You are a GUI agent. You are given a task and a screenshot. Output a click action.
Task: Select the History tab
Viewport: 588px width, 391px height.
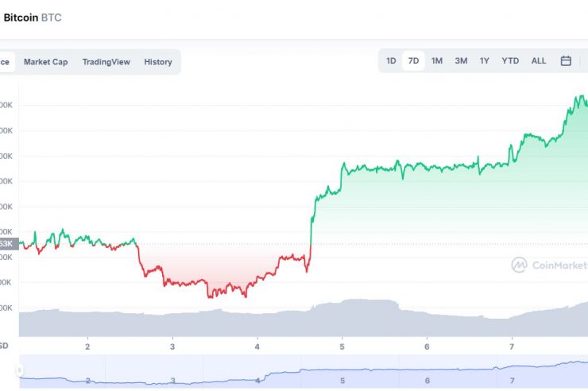click(158, 62)
